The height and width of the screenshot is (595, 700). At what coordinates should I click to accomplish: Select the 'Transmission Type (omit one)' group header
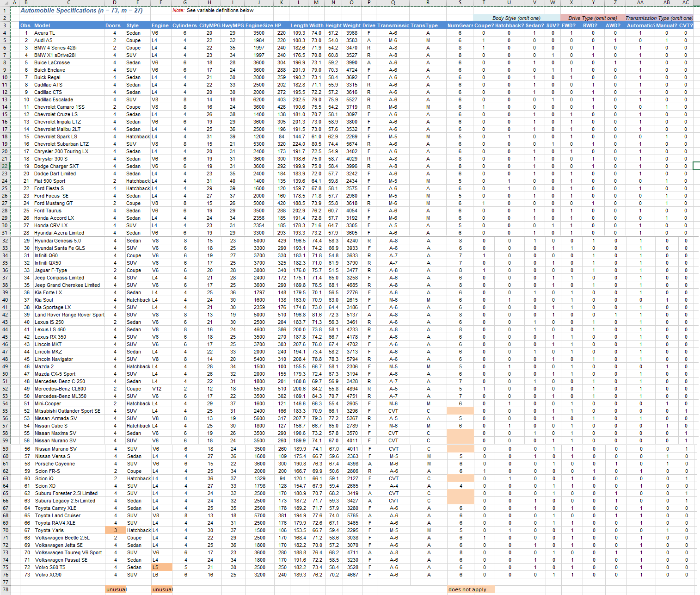(x=659, y=18)
